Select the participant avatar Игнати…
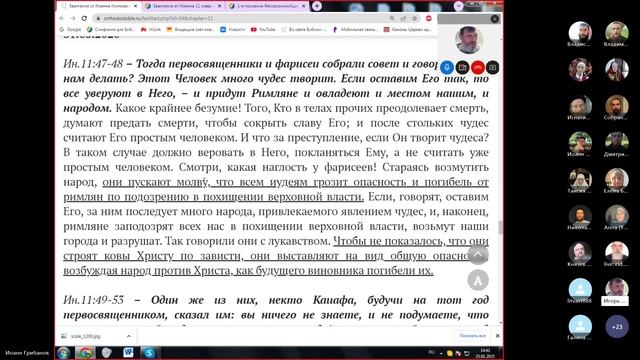Viewport: 640px width, 360px height. (580, 106)
